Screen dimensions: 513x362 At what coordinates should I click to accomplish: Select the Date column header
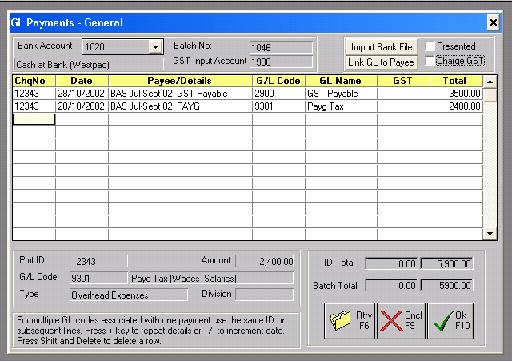[82, 81]
